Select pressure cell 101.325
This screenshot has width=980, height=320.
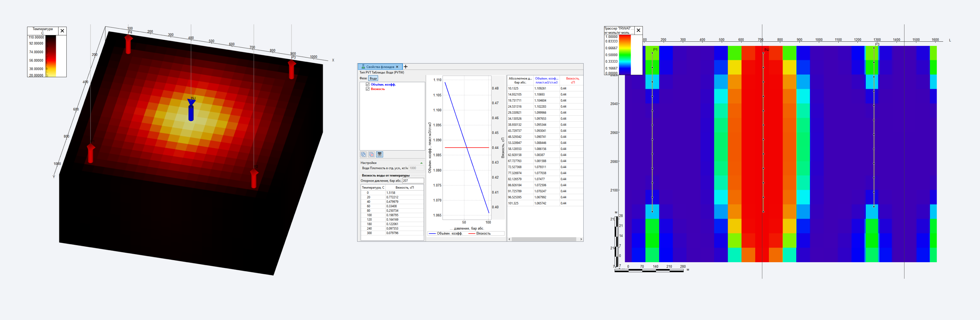[x=520, y=203]
